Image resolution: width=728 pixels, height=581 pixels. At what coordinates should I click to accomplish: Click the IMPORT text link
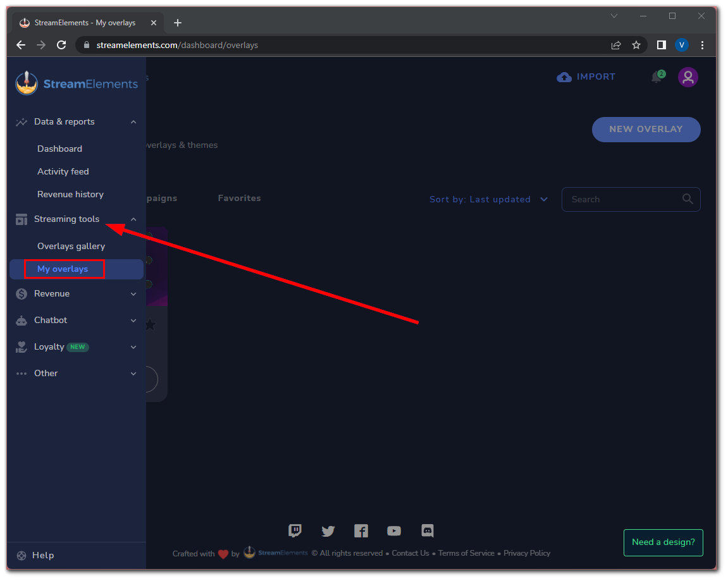[x=596, y=77]
